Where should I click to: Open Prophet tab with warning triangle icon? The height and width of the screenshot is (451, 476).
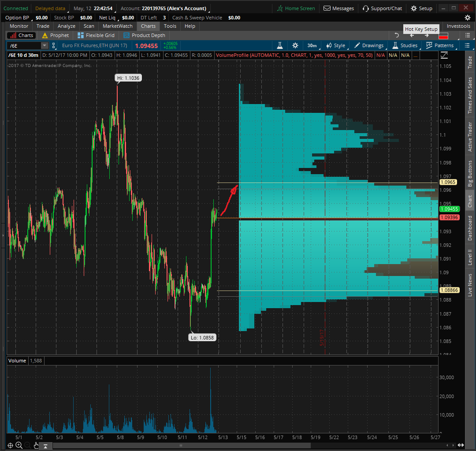click(56, 35)
